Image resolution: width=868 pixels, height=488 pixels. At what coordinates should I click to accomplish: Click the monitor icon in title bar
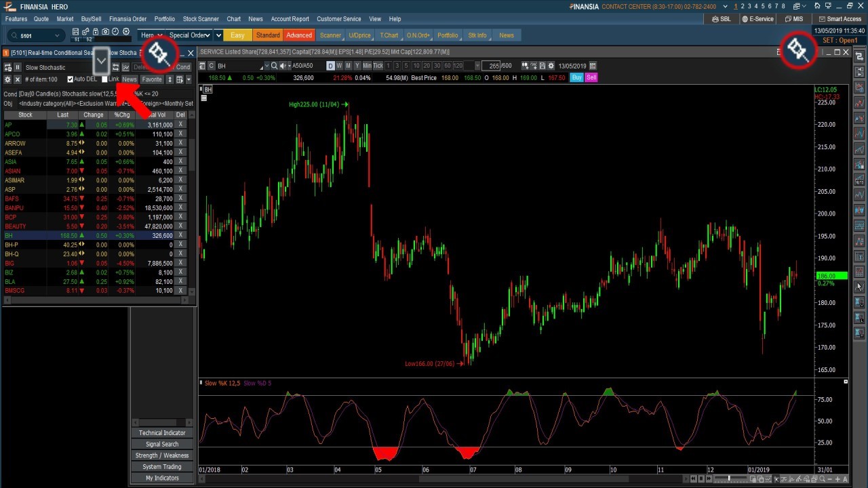(x=828, y=6)
